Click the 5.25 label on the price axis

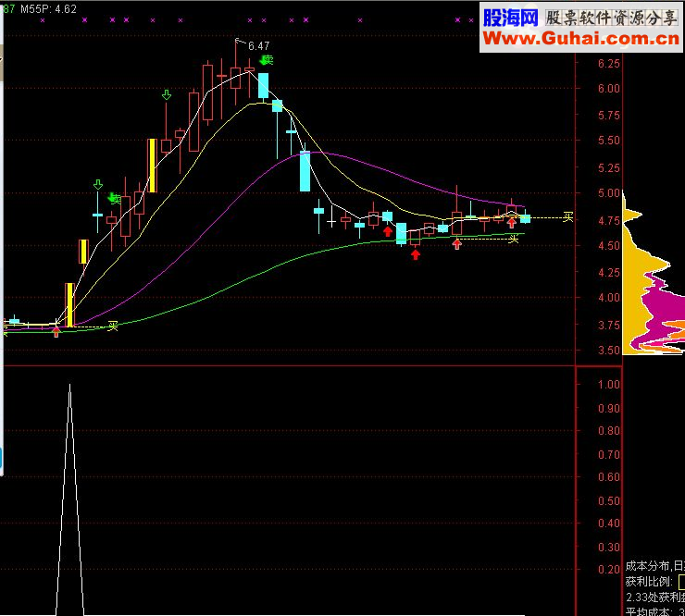point(608,167)
